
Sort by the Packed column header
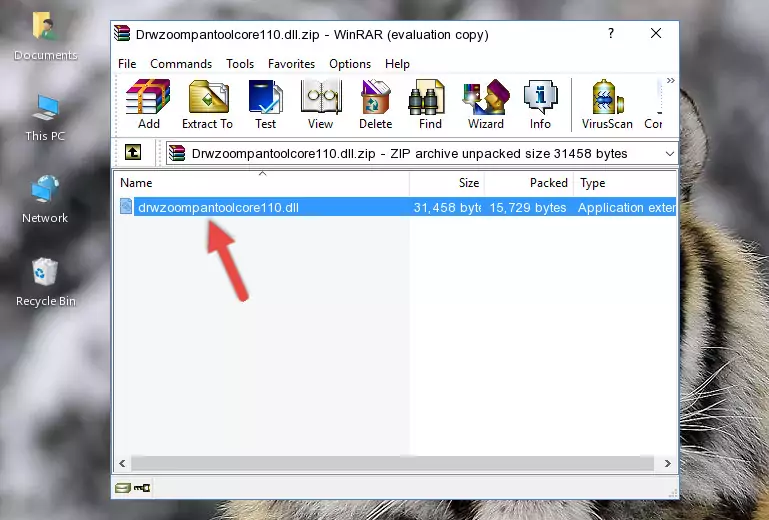[529, 183]
